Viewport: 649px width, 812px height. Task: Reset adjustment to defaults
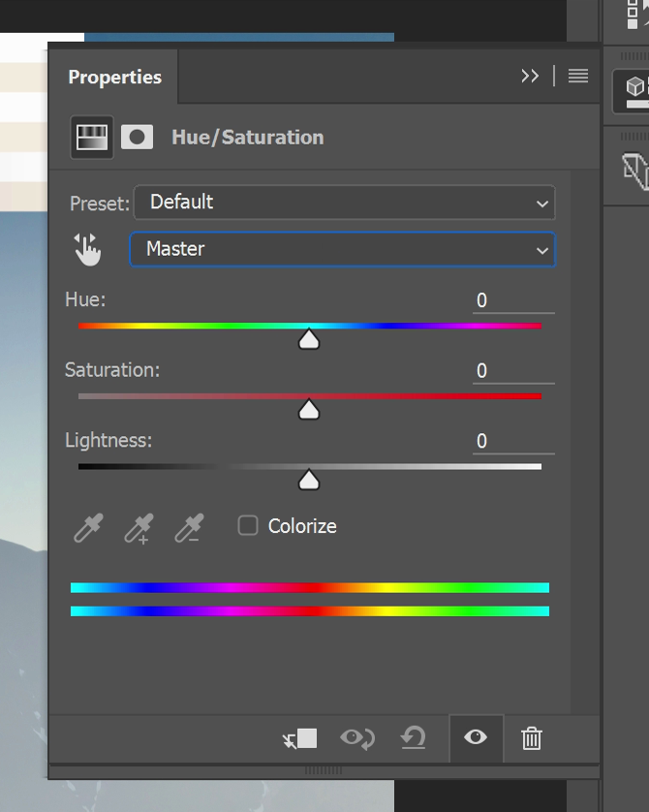tap(413, 738)
